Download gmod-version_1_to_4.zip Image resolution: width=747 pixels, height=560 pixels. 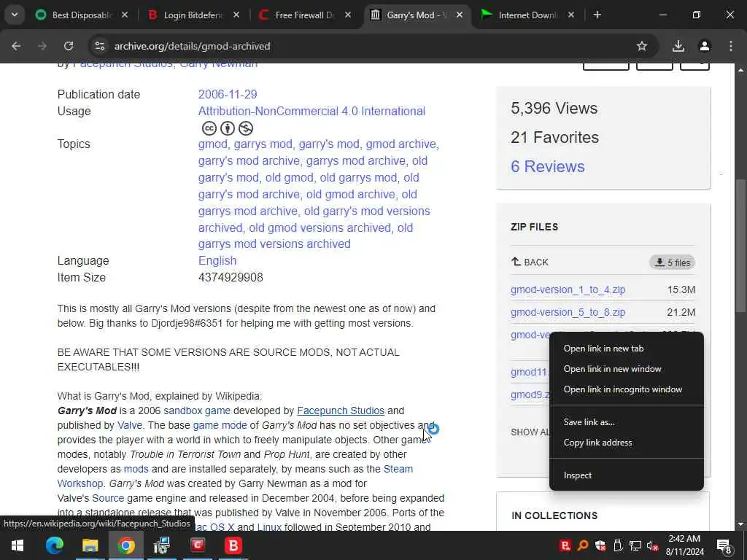pos(568,289)
